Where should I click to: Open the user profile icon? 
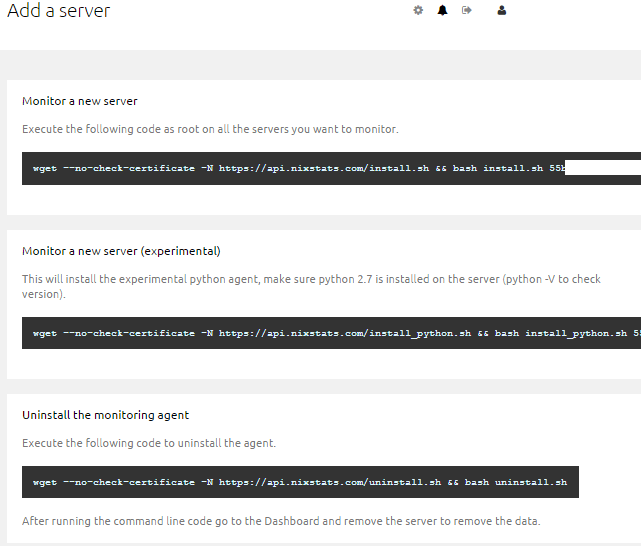coord(502,11)
